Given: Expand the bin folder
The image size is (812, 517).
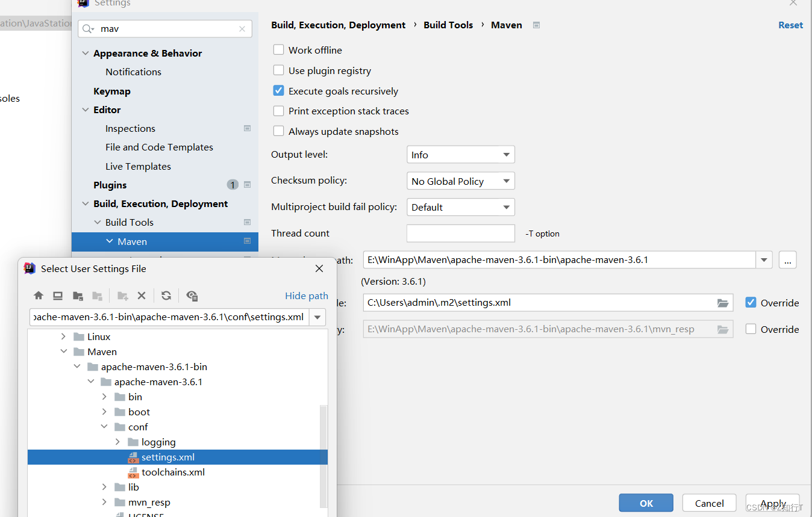Looking at the screenshot, I should pyautogui.click(x=104, y=397).
